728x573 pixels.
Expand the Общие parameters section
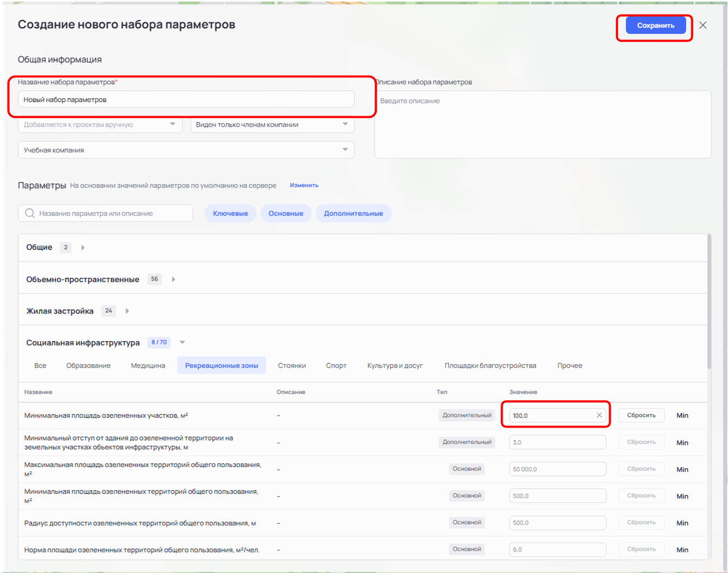[x=83, y=248]
